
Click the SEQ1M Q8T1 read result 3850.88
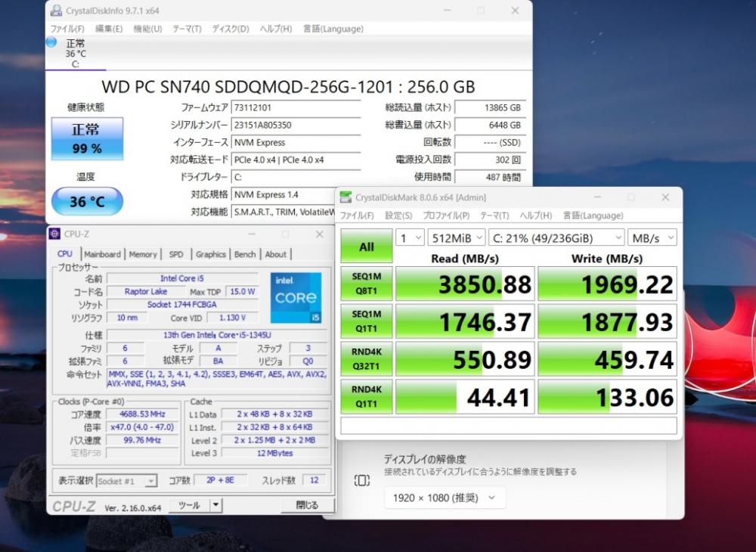point(465,284)
